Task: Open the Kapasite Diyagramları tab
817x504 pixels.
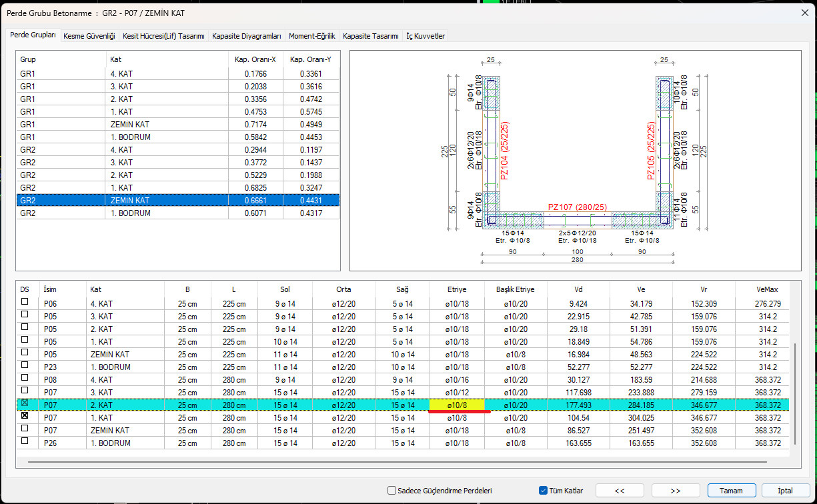Action: pyautogui.click(x=247, y=36)
